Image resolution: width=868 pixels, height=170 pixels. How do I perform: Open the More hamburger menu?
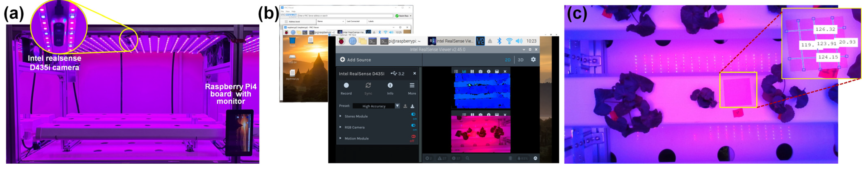pyautogui.click(x=412, y=86)
